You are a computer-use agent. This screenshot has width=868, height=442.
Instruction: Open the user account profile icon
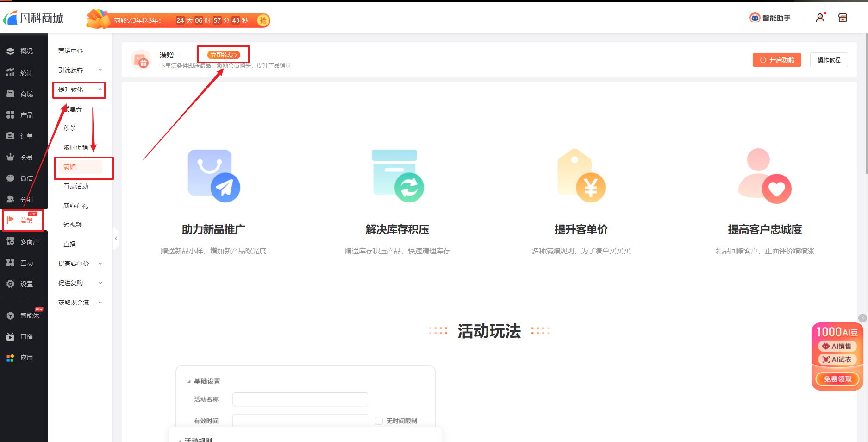point(820,18)
